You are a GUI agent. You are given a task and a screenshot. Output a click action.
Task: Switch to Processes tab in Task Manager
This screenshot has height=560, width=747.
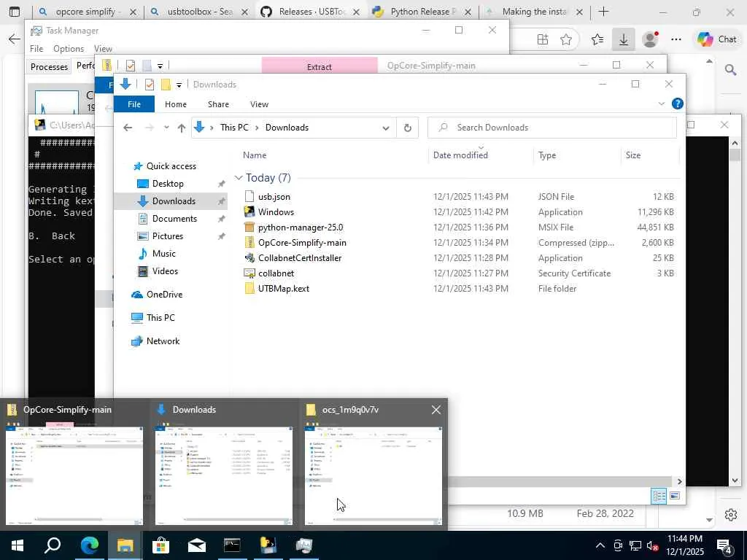click(49, 66)
